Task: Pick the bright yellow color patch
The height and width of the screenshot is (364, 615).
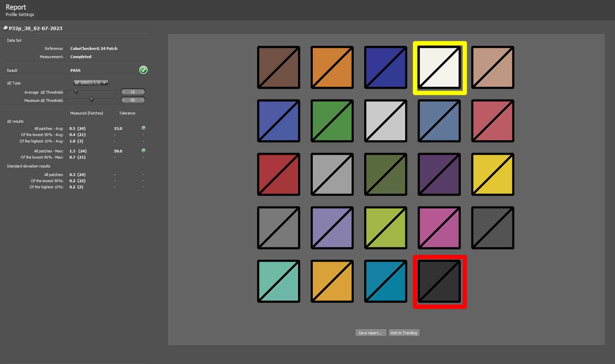Action: [493, 174]
